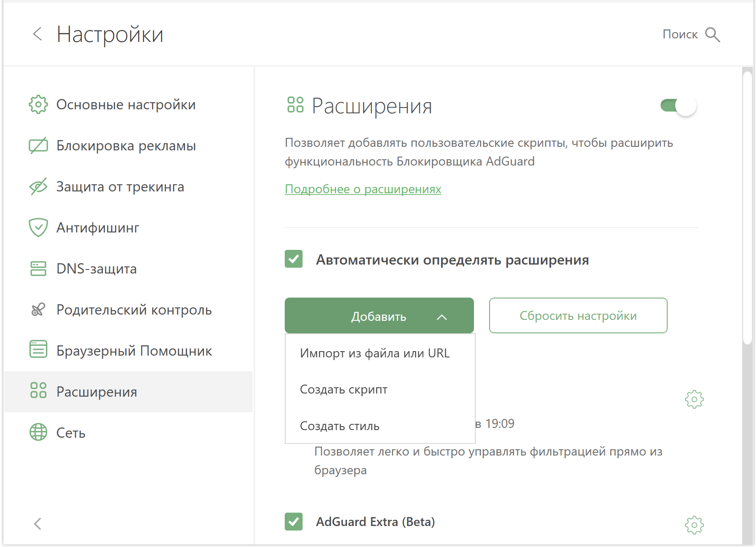
Task: Open DNS-защита settings
Action: coord(129,269)
